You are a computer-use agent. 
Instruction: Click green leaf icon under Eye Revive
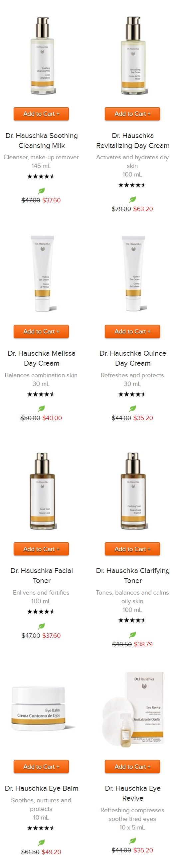click(132, 841)
